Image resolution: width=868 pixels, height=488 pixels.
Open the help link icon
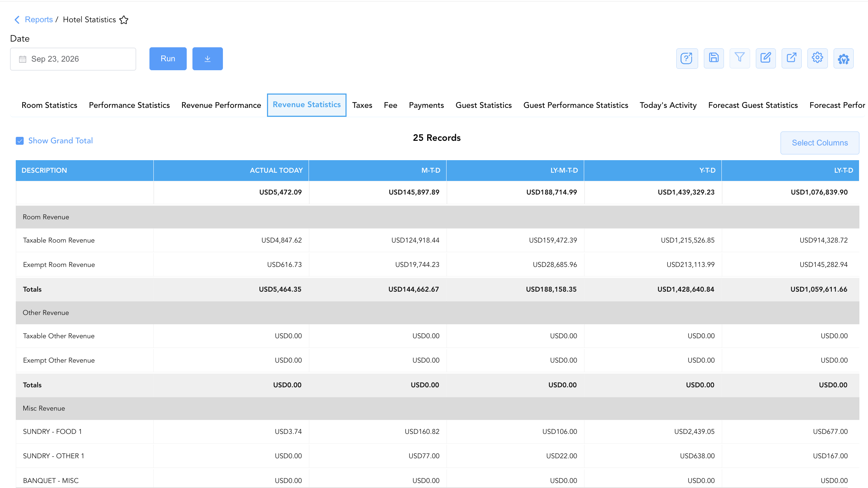pos(687,58)
